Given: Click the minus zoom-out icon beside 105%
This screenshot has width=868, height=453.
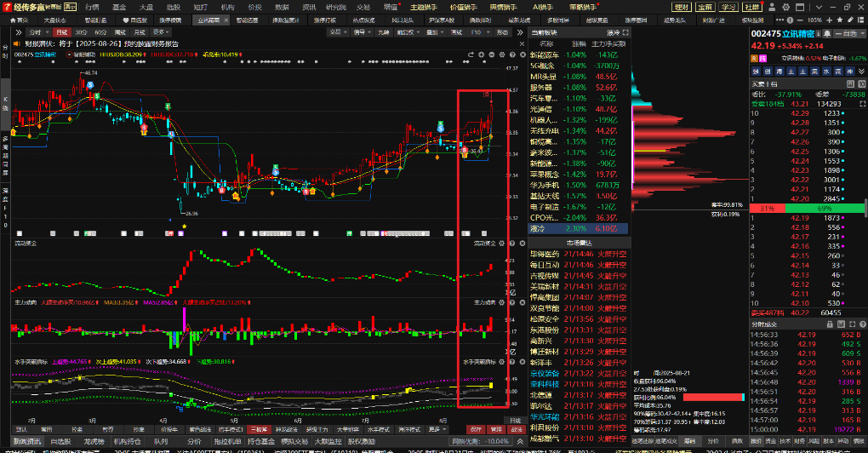Looking at the screenshot, I should pyautogui.click(x=801, y=20).
